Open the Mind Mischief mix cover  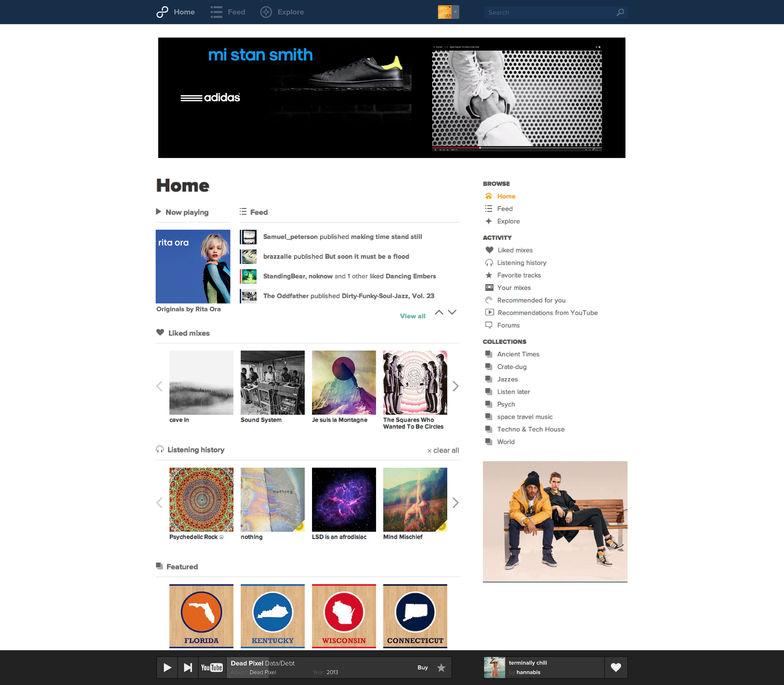415,500
